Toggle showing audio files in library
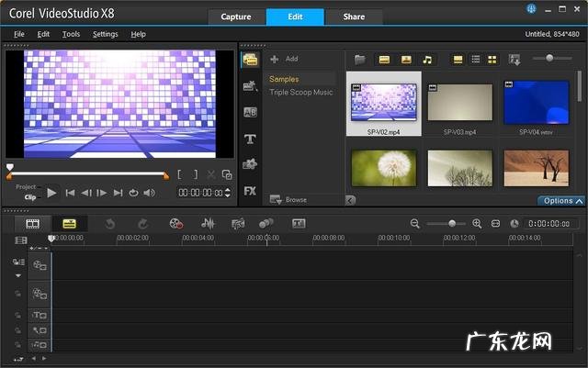 pos(426,60)
